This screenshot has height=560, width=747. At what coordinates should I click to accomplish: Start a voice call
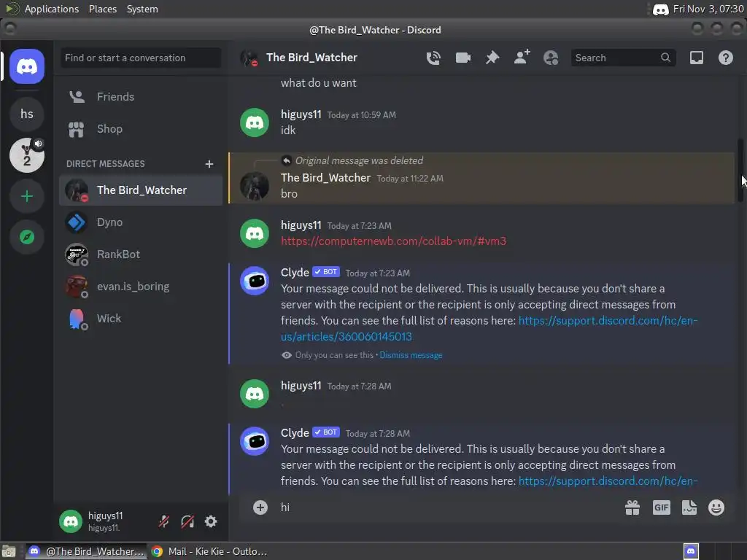tap(433, 58)
